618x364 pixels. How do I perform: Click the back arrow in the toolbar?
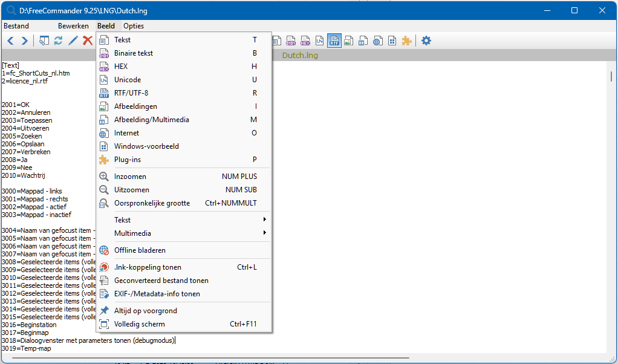[10, 41]
